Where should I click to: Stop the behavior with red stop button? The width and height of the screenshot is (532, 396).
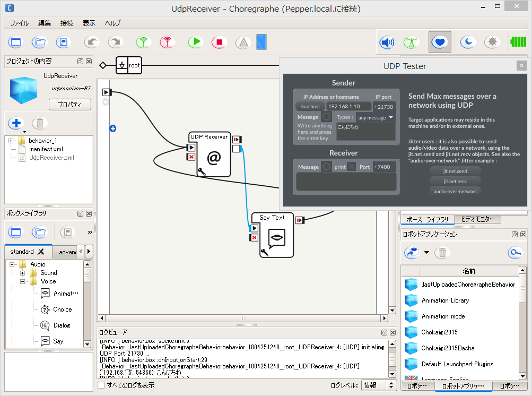coord(220,42)
